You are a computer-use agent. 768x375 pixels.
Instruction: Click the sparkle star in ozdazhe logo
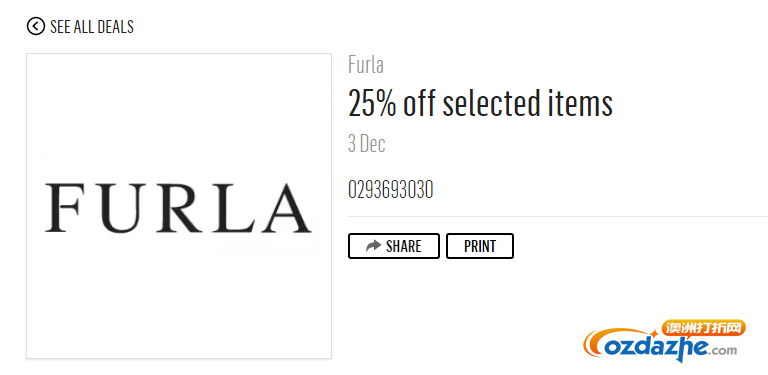654,335
